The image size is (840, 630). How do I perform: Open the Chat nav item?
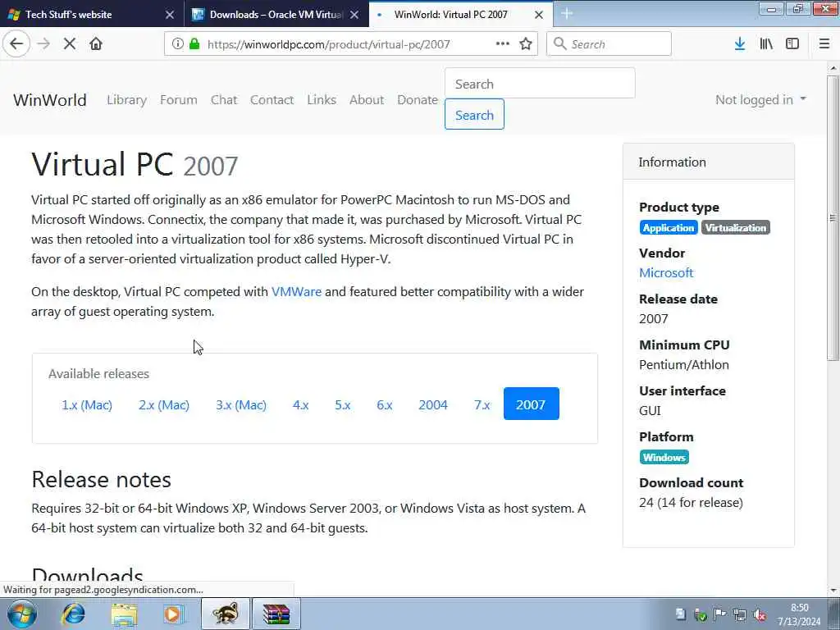[224, 99]
